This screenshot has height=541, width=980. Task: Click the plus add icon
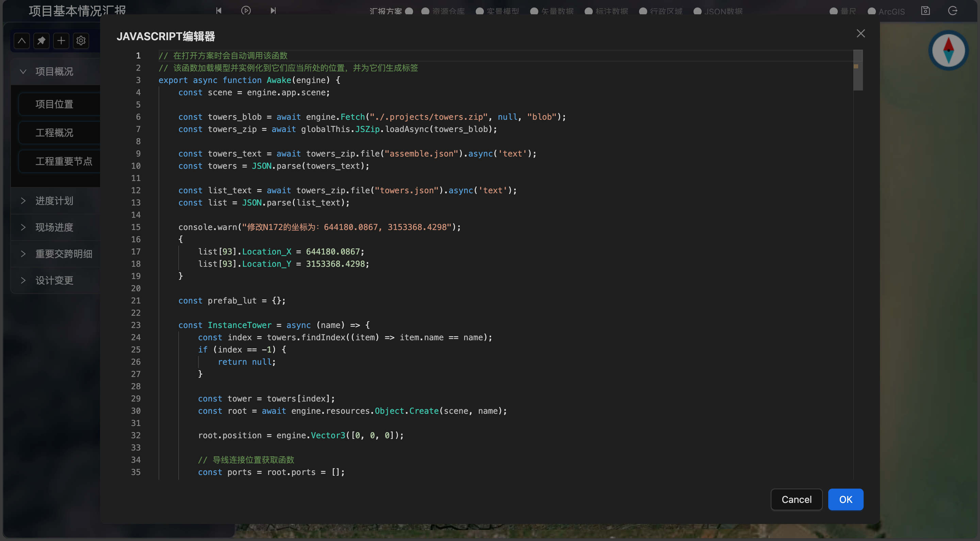click(x=61, y=40)
